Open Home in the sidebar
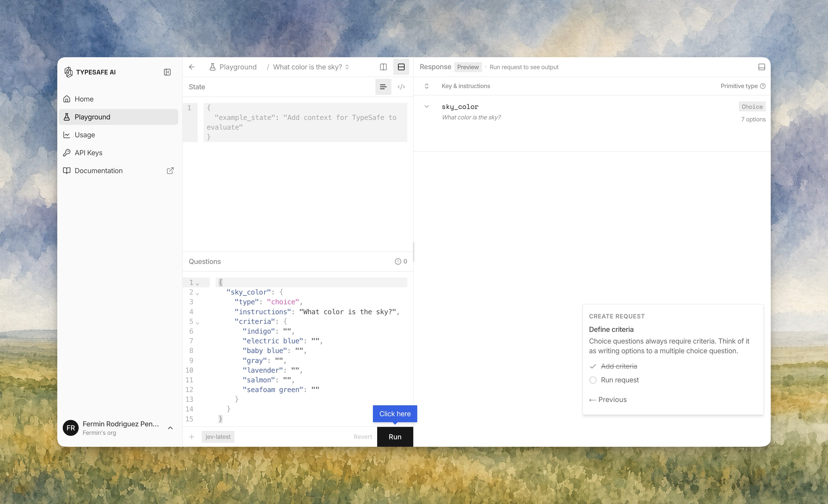The height and width of the screenshot is (504, 828). pos(118,99)
